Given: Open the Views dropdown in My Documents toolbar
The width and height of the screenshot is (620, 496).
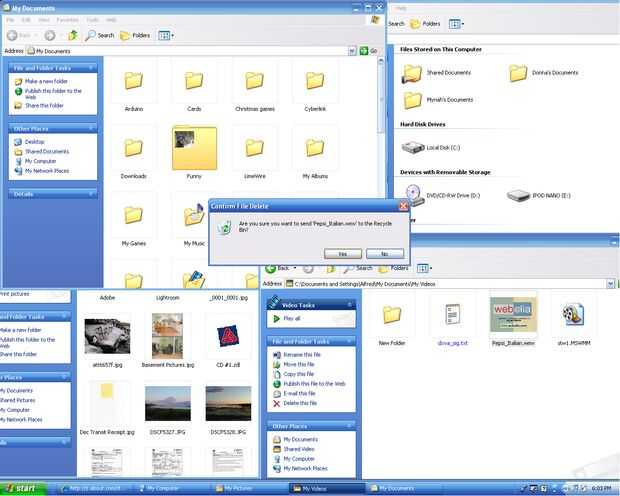Looking at the screenshot, I should coord(166,36).
